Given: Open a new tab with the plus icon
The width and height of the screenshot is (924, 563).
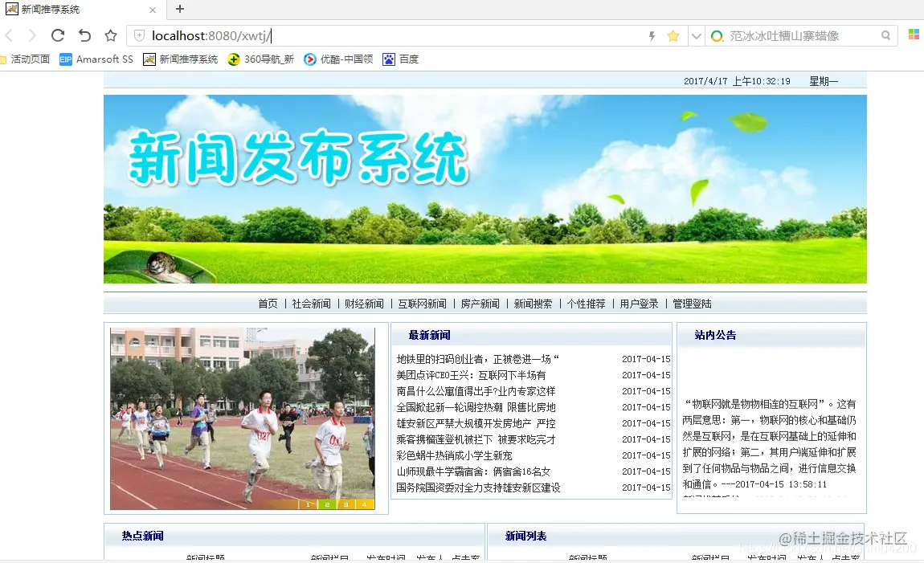Looking at the screenshot, I should (x=180, y=10).
